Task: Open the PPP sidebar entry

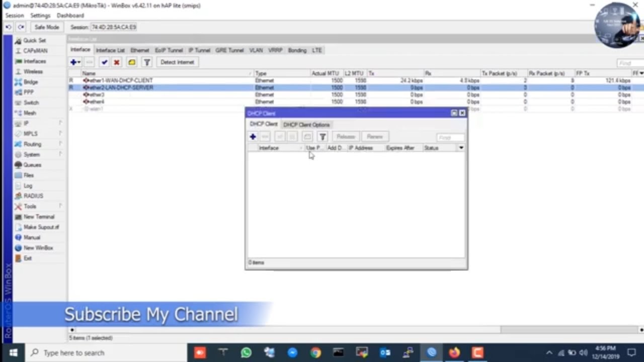Action: 29,93
